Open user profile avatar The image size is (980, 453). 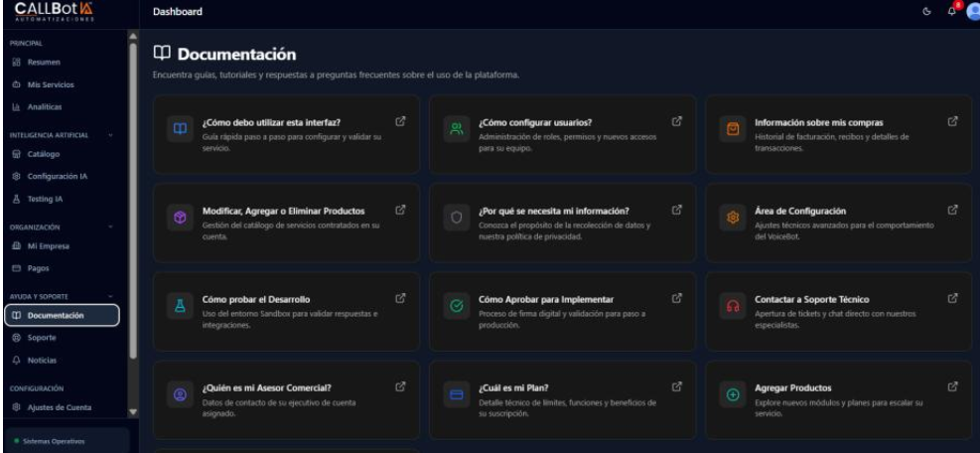point(973,11)
